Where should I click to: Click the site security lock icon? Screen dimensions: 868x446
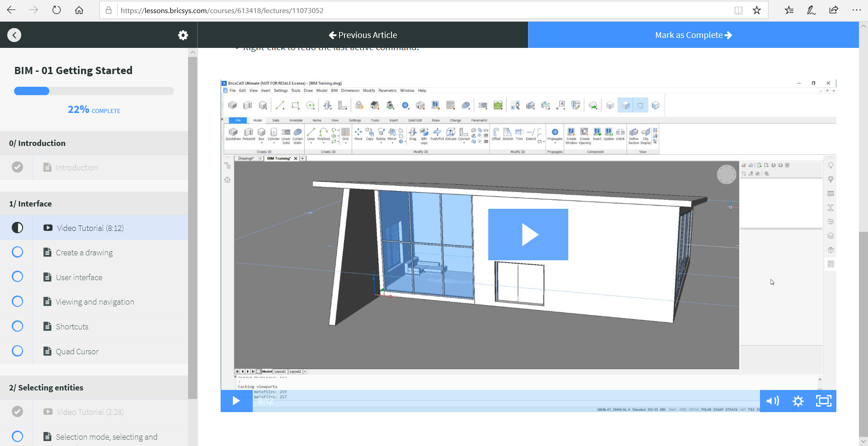[x=108, y=10]
